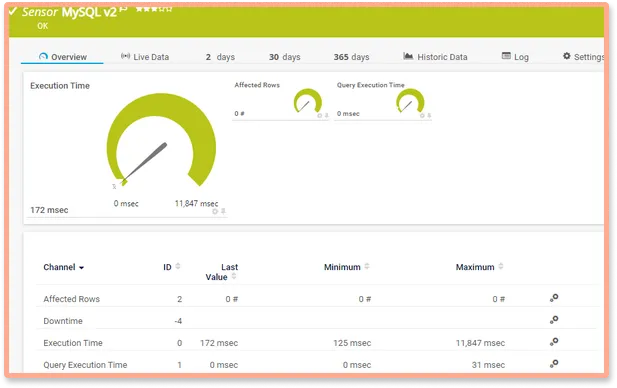617x388 pixels.
Task: Click the 172 msec last value cell
Action: click(x=219, y=343)
